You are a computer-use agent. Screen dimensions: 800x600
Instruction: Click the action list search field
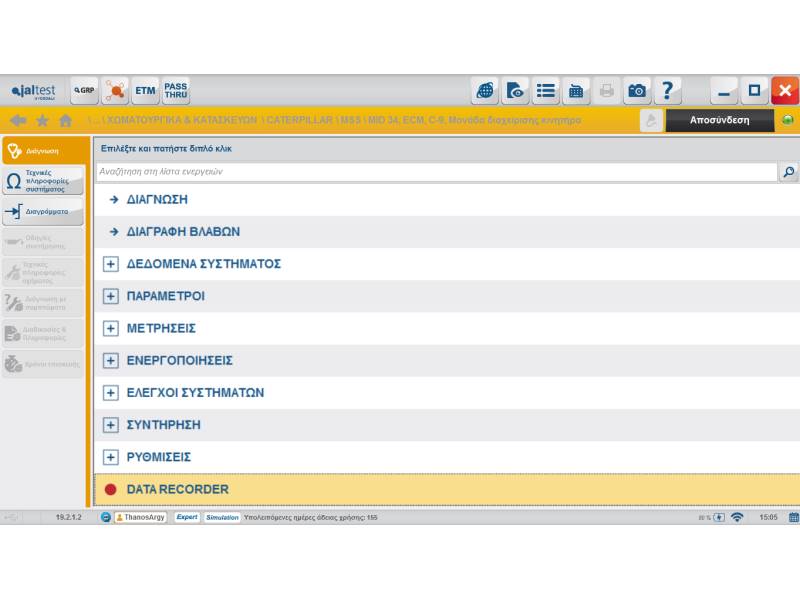point(436,172)
